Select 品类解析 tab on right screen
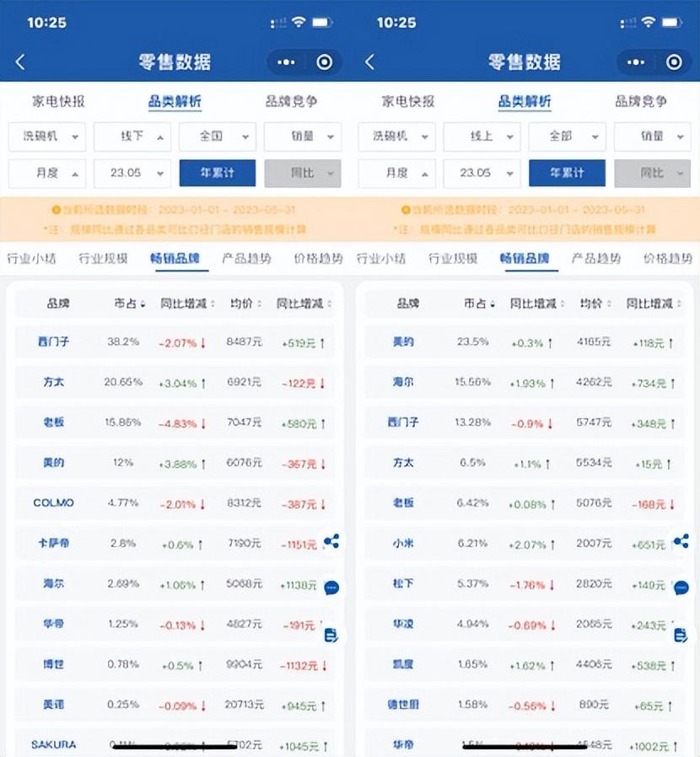 pos(525,101)
